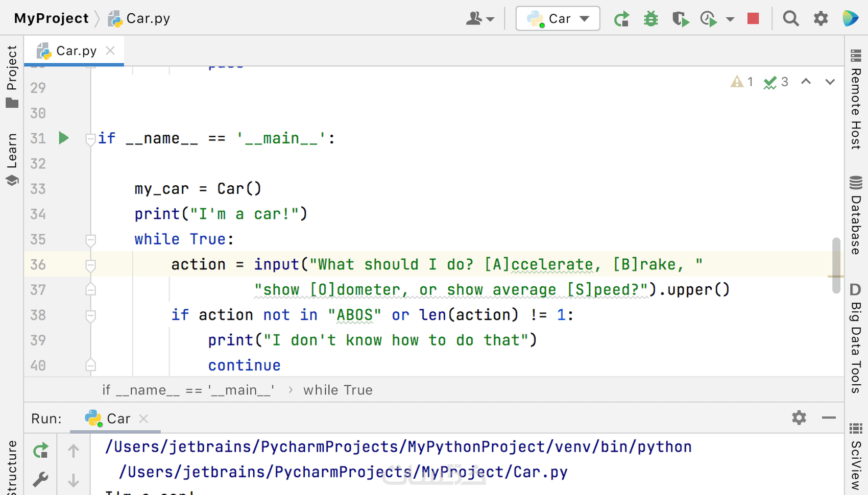
Task: Stop the running process
Action: click(753, 19)
